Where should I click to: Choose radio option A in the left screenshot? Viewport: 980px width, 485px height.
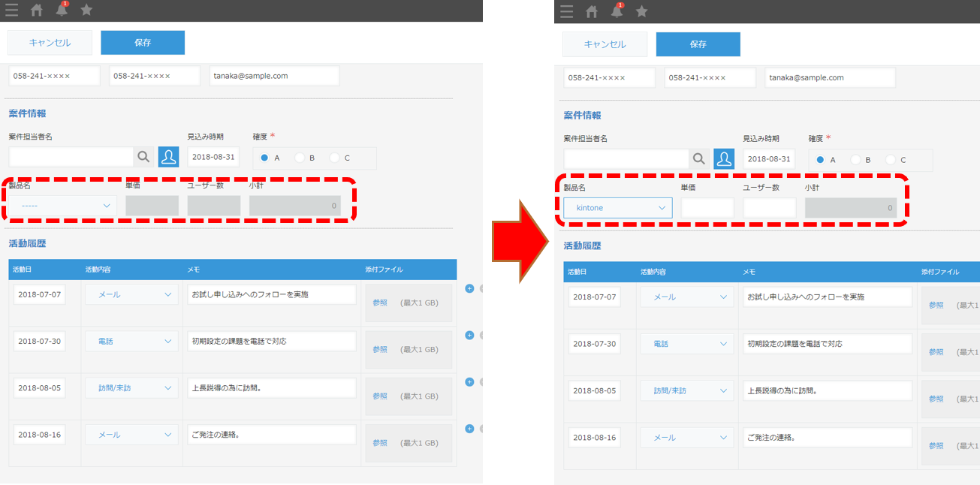point(264,158)
